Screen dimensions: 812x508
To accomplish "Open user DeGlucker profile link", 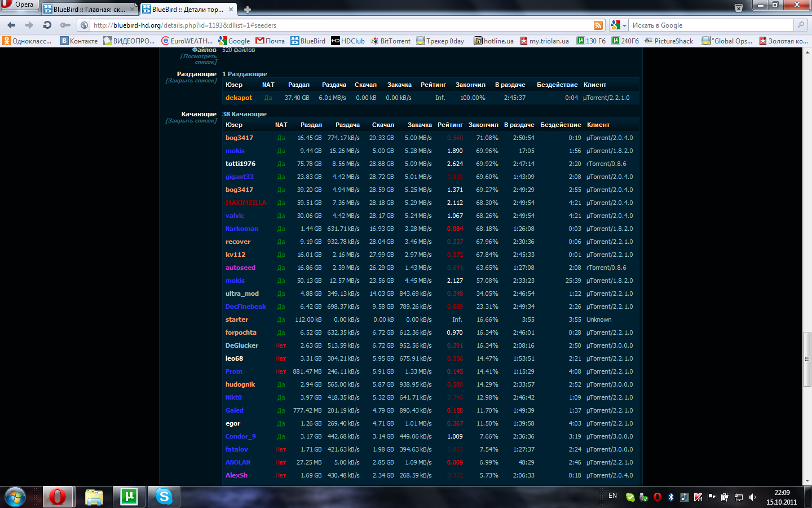I will pos(241,345).
